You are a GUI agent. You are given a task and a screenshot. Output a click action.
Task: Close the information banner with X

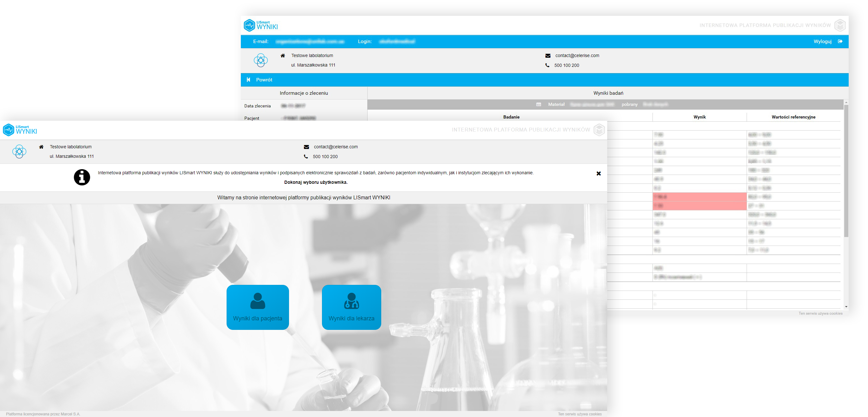pos(598,173)
